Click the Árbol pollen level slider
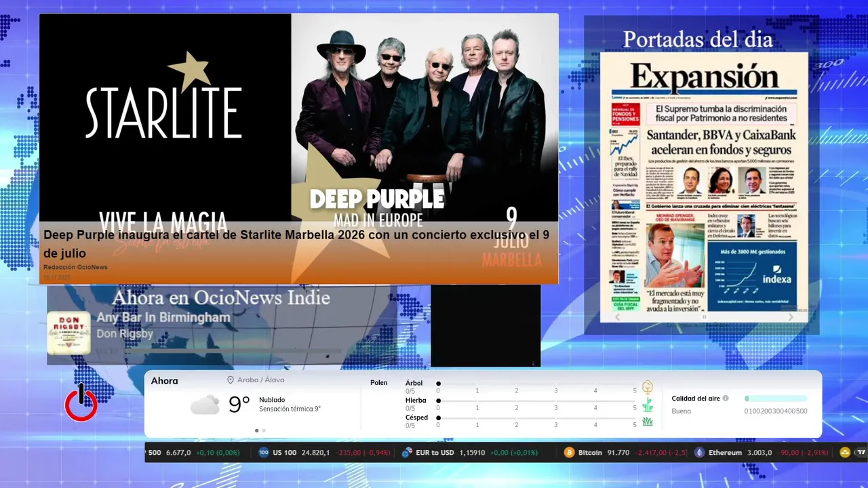 tap(536, 384)
